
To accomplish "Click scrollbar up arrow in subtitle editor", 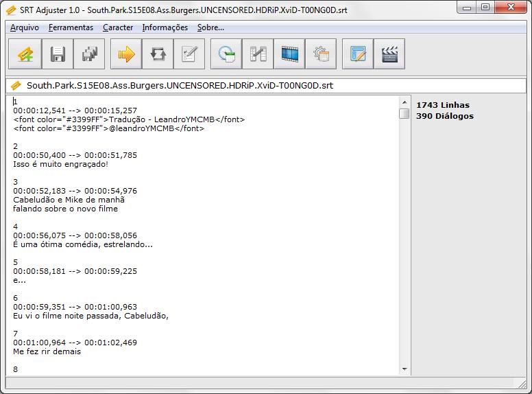I will [404, 102].
